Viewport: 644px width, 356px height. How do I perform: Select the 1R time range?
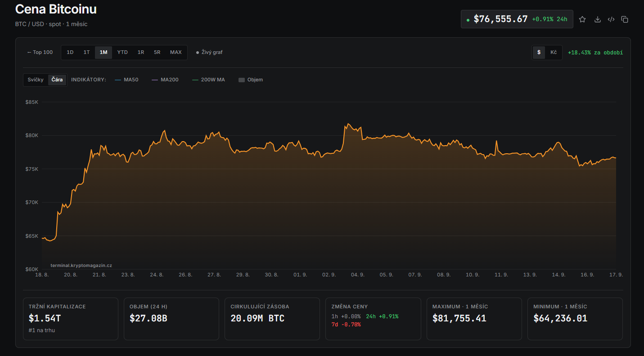click(141, 52)
